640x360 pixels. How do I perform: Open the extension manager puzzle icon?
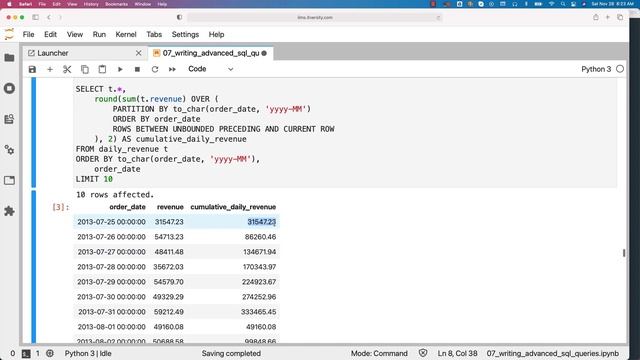(x=9, y=211)
